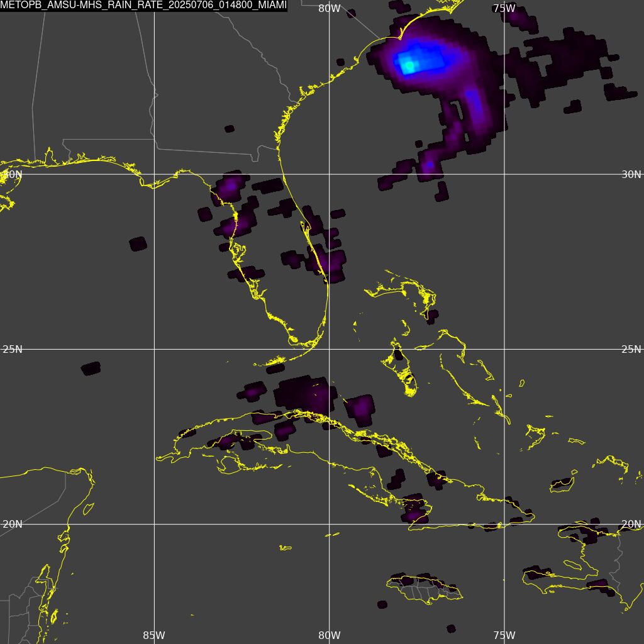Image resolution: width=644 pixels, height=644 pixels.
Task: Click the 25N label on the left edge
Action: tap(13, 349)
